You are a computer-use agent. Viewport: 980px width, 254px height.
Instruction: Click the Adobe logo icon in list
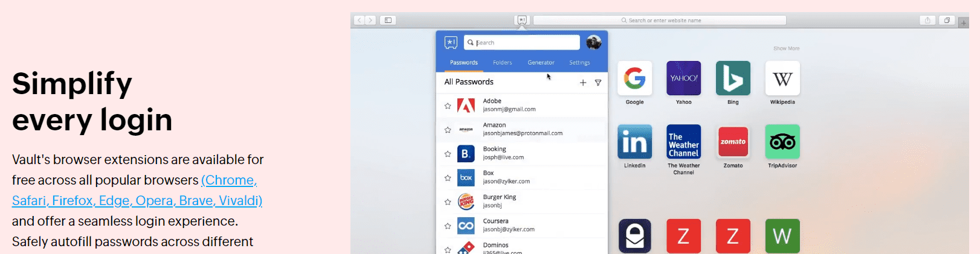click(x=466, y=106)
